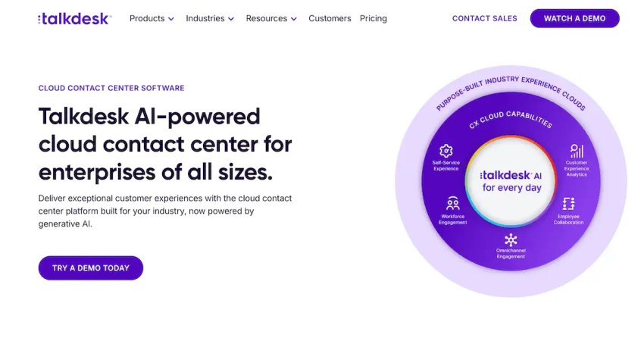Click the Purpose-Built Industry Experience Clouds ring
This screenshot has height=338, width=644.
pyautogui.click(x=511, y=91)
